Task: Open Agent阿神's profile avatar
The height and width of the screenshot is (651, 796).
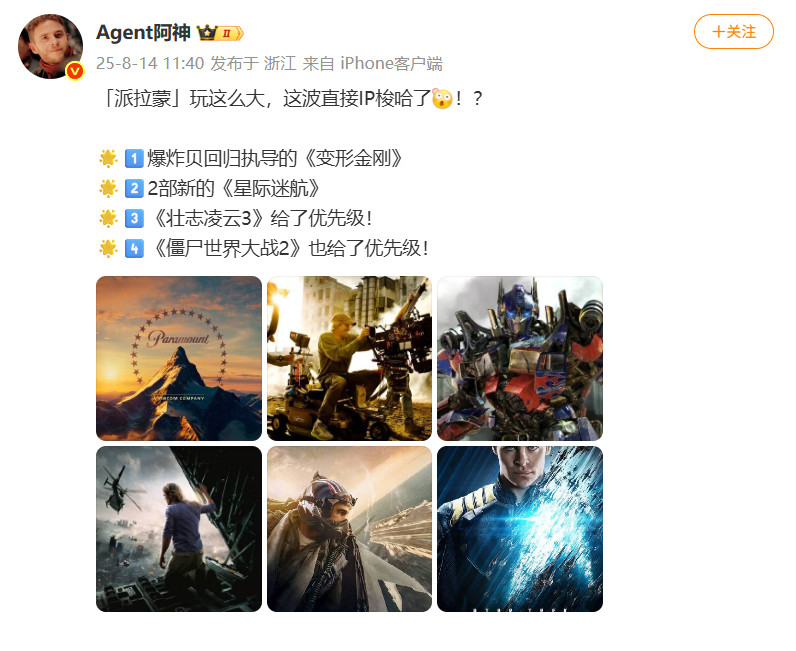Action: click(50, 46)
